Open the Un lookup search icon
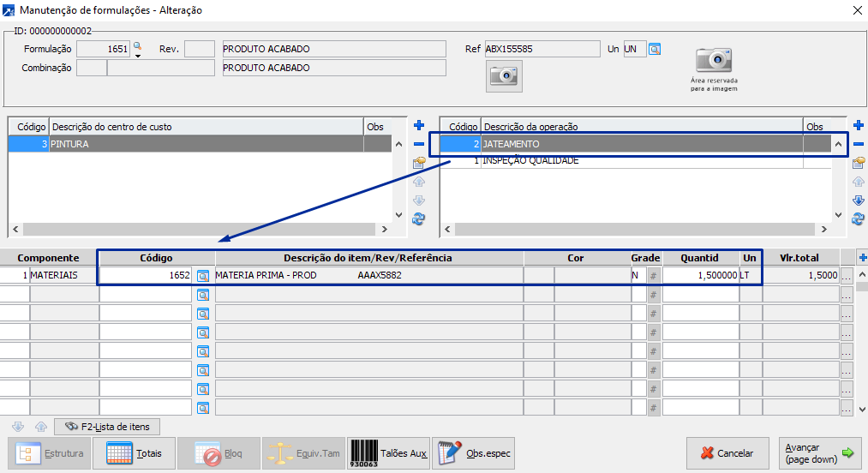The width and height of the screenshot is (868, 473). [x=655, y=50]
